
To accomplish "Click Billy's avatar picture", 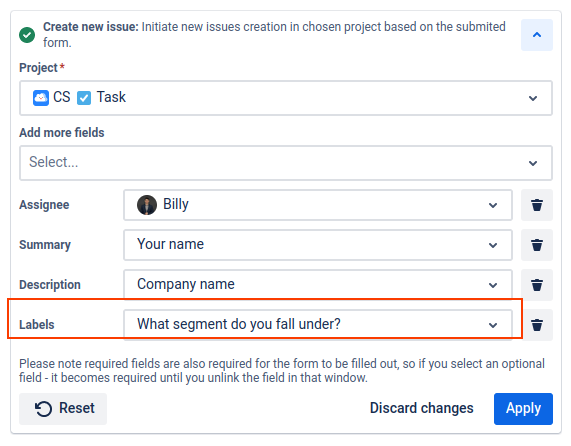I will point(147,205).
